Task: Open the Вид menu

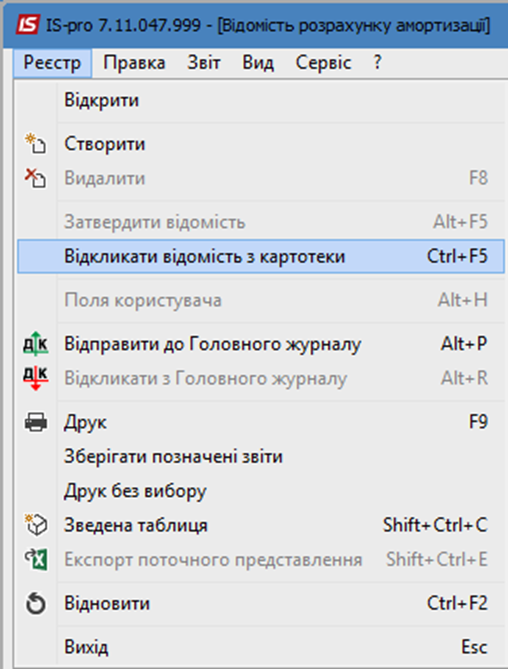Action: point(258,63)
